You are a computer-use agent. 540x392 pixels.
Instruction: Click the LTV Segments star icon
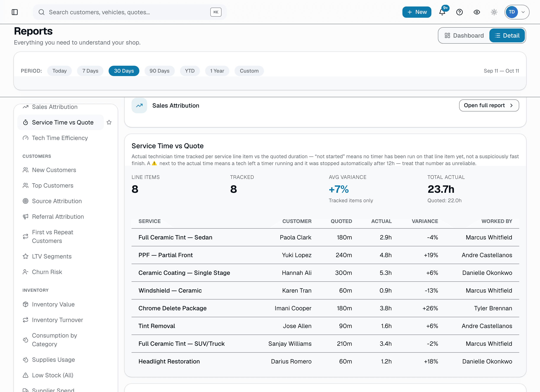pyautogui.click(x=26, y=256)
